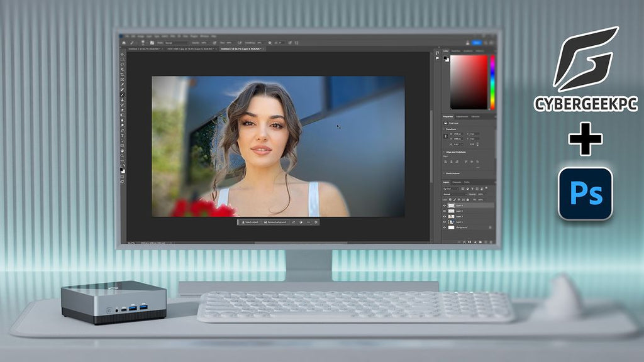
Task: Pick a color in the red color field
Action: click(x=469, y=82)
